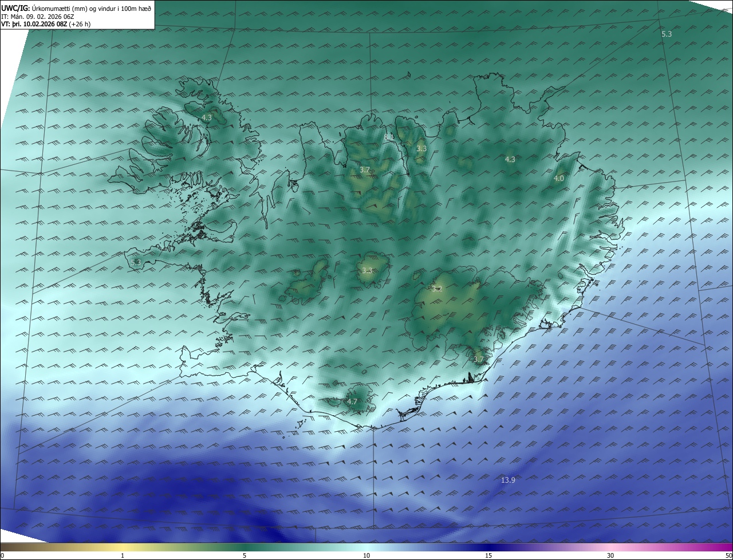Click the 3.7 value west of the northern fjord

pyautogui.click(x=365, y=170)
